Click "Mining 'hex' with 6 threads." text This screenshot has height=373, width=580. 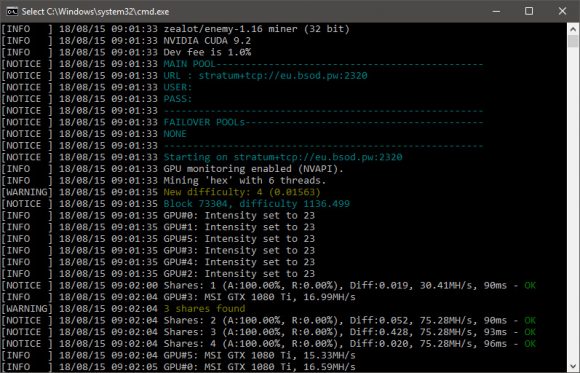coord(245,181)
